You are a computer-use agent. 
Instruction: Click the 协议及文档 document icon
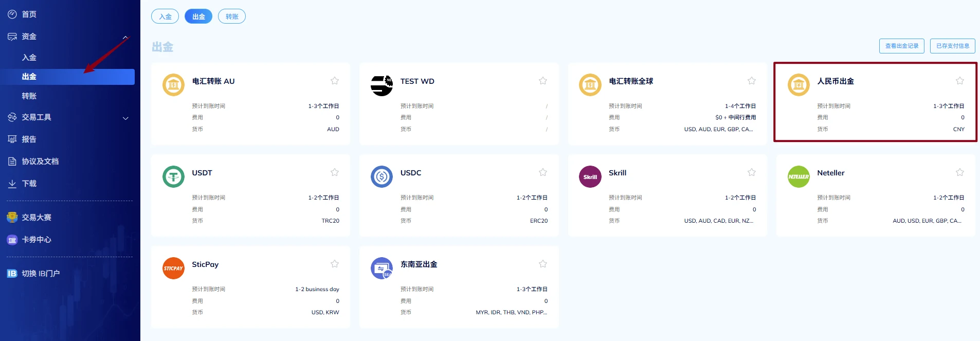(x=12, y=161)
